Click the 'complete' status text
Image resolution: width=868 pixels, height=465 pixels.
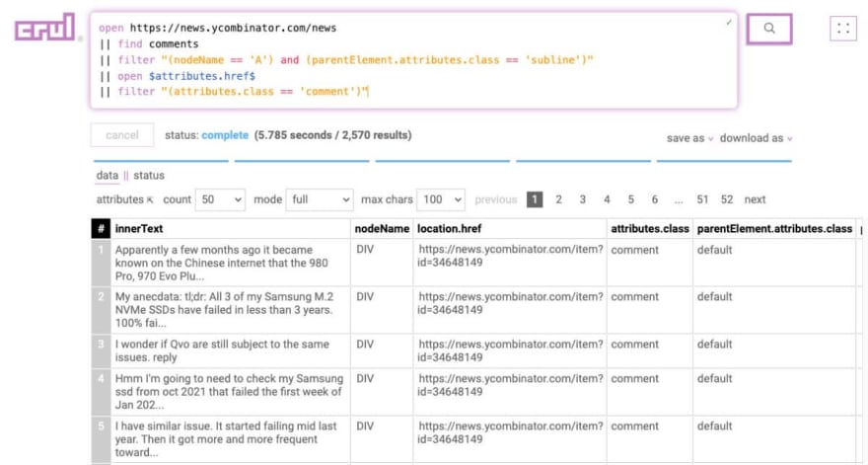(225, 135)
